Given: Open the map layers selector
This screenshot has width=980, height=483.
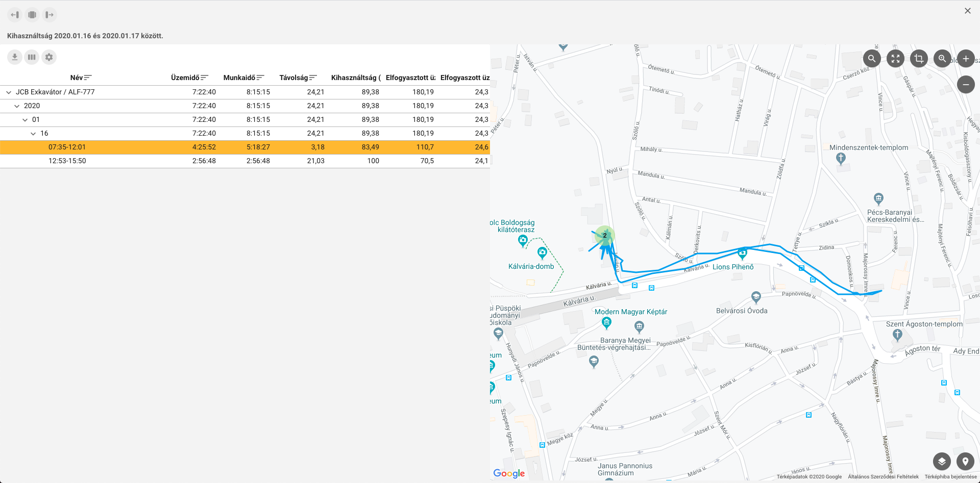Looking at the screenshot, I should (942, 462).
